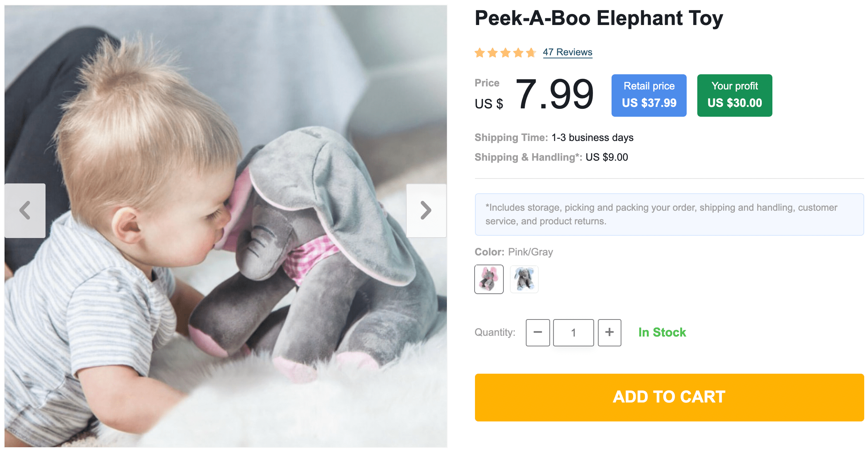Open the 47 Reviews link
This screenshot has width=868, height=451.
[567, 52]
